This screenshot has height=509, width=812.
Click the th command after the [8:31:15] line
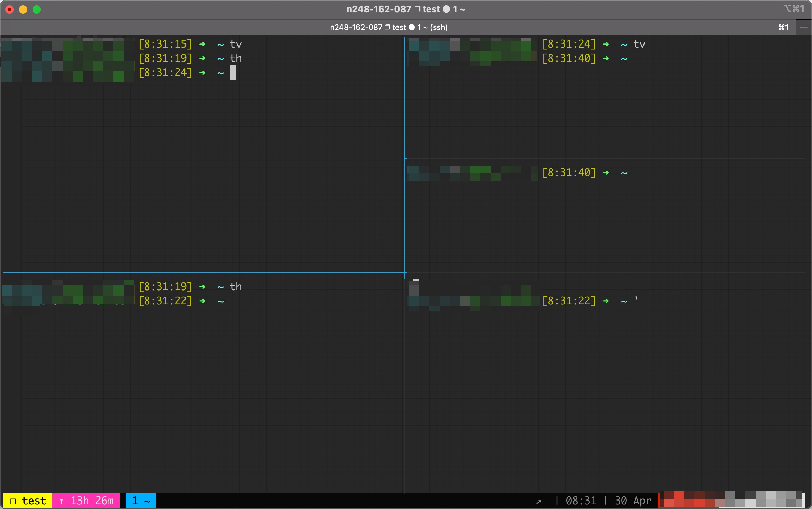(236, 58)
